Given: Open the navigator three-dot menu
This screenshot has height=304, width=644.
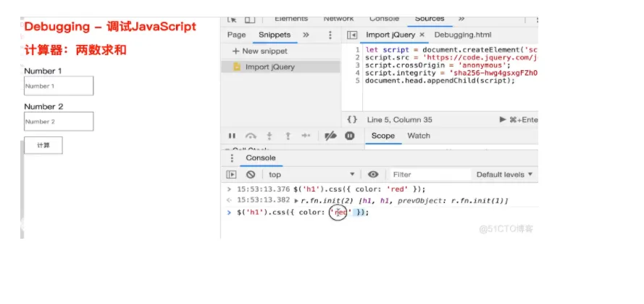Looking at the screenshot, I should tap(330, 35).
